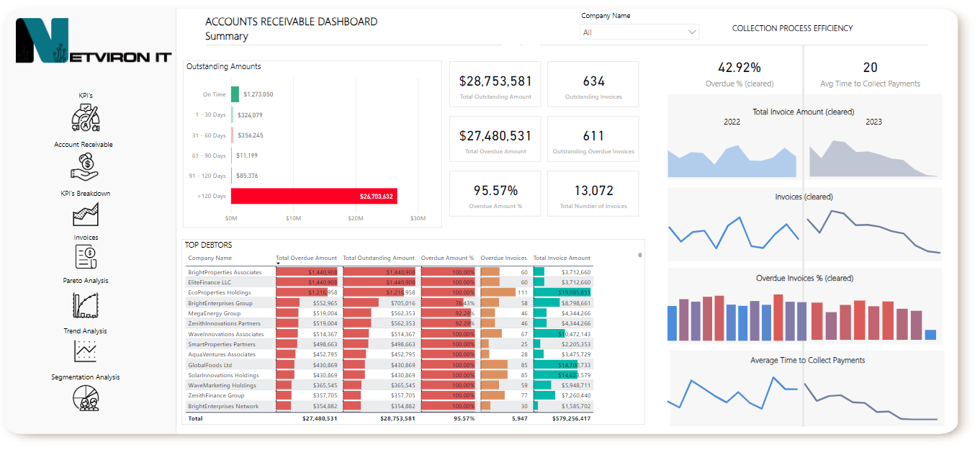The height and width of the screenshot is (450, 980).
Task: Click the red >120 Days bar
Action: (313, 196)
